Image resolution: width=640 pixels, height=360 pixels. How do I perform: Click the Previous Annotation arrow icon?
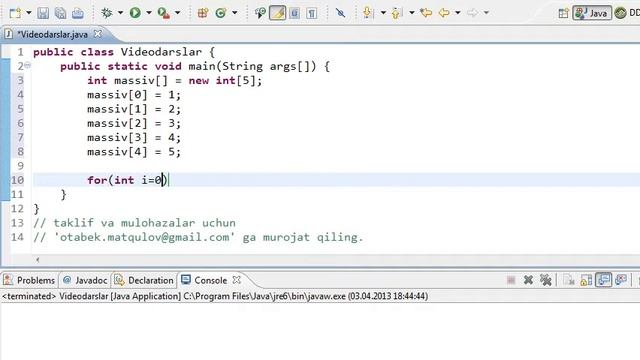[x=396, y=13]
